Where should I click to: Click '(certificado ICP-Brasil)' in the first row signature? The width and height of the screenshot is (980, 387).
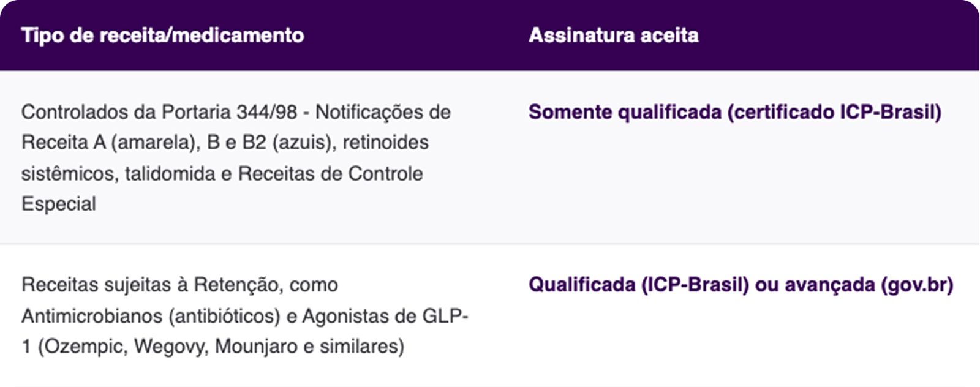(834, 112)
